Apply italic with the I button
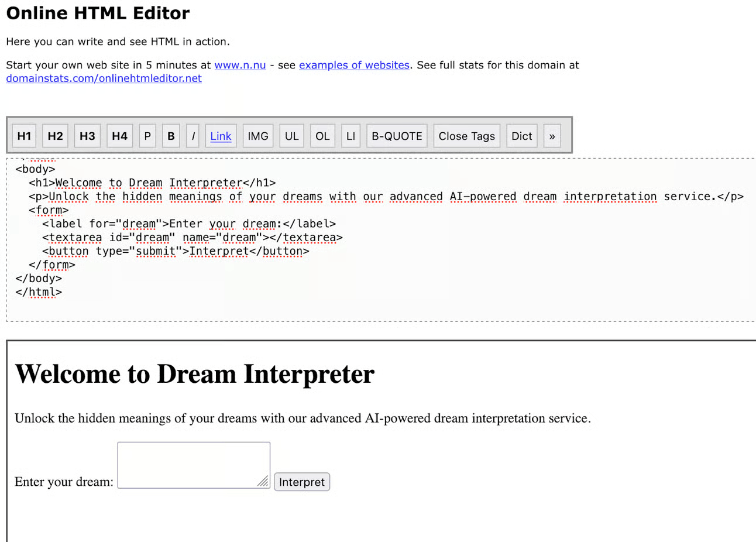Image resolution: width=756 pixels, height=542 pixels. pos(193,136)
